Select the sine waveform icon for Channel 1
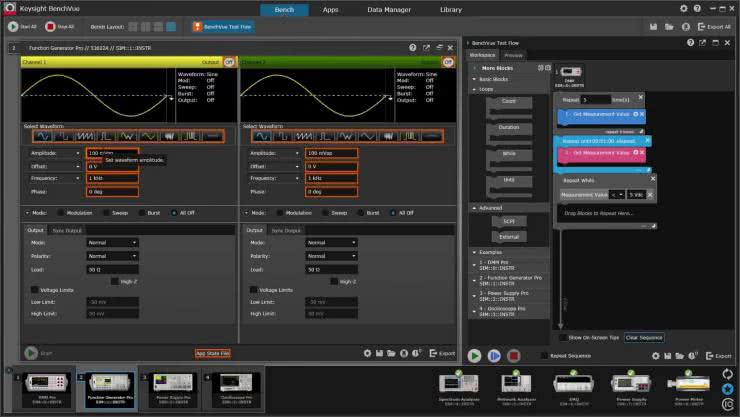 tap(41, 136)
